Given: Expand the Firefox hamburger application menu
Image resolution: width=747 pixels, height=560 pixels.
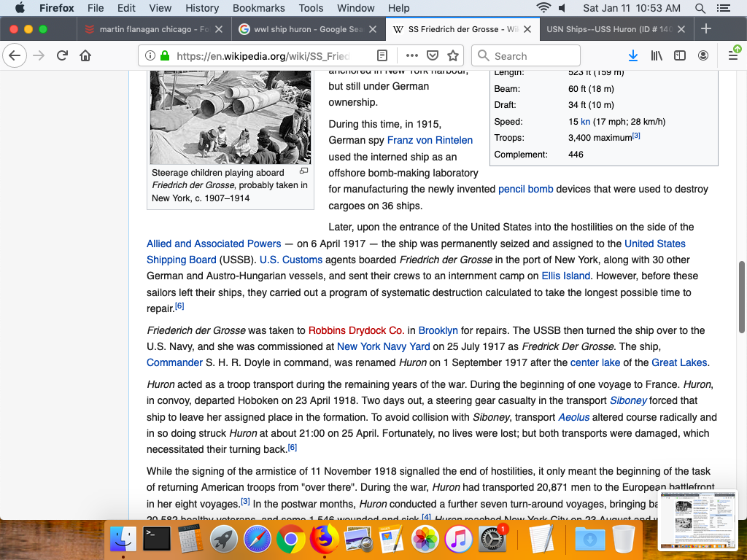Looking at the screenshot, I should point(733,56).
